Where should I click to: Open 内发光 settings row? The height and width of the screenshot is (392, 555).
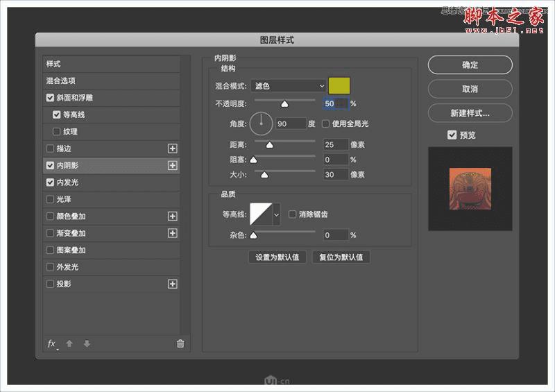[x=111, y=182]
